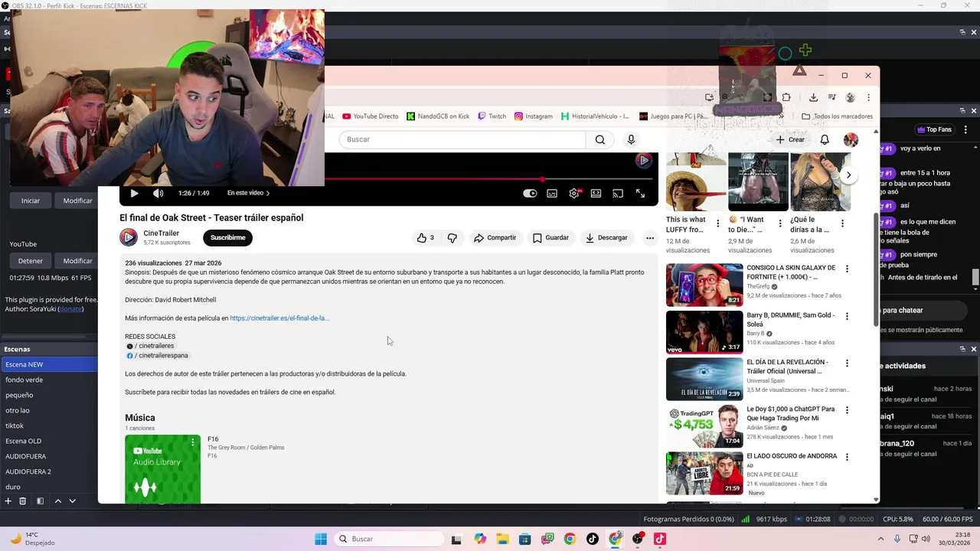980x551 pixels.
Task: Dislike the video with thumbs down
Action: (x=452, y=238)
